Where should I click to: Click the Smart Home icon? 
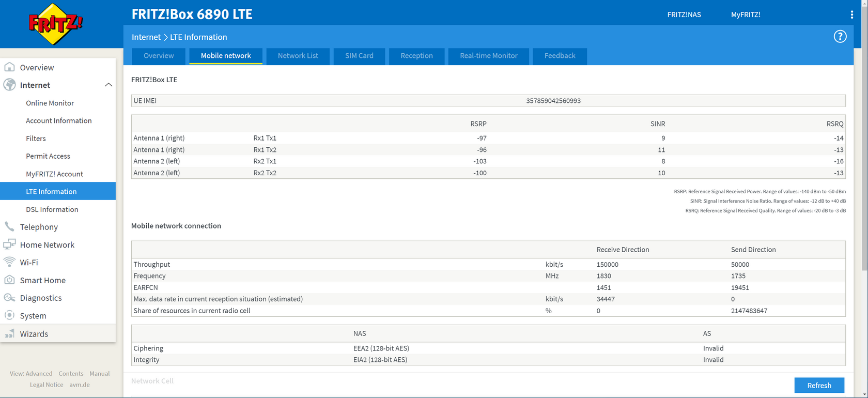[9, 280]
